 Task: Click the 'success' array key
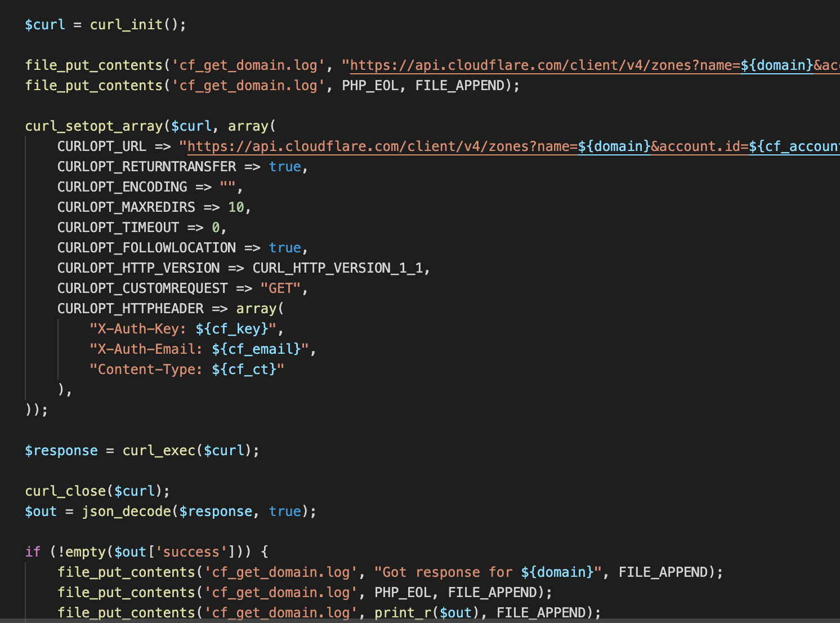191,552
